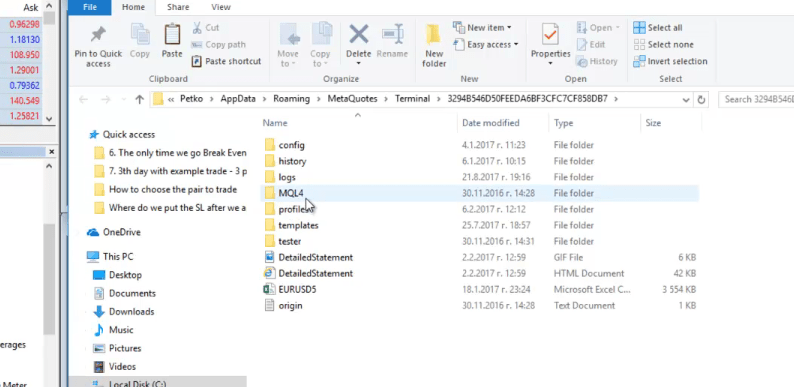This screenshot has width=794, height=387.
Task: Go up one folder level arrow
Action: pyautogui.click(x=140, y=99)
